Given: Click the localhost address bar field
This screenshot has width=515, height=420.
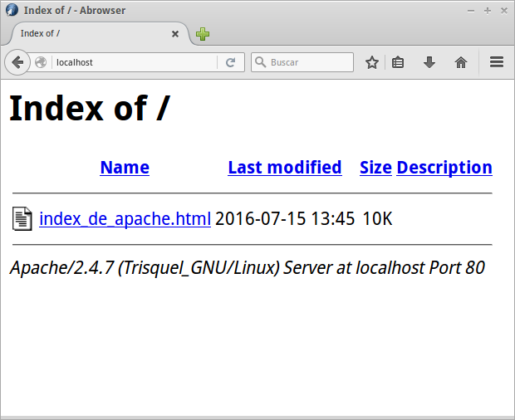Looking at the screenshot, I should pyautogui.click(x=133, y=62).
